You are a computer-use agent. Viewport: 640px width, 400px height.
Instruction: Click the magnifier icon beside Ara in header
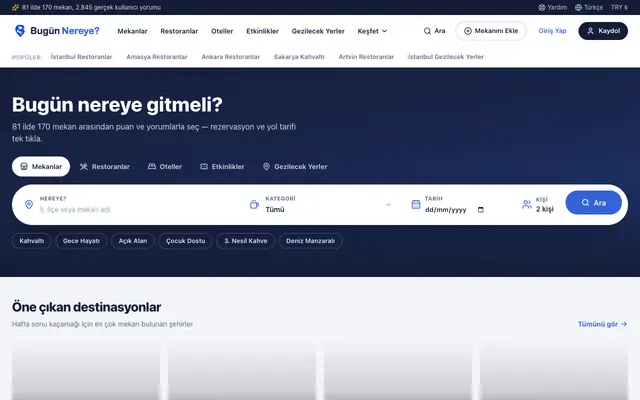427,31
